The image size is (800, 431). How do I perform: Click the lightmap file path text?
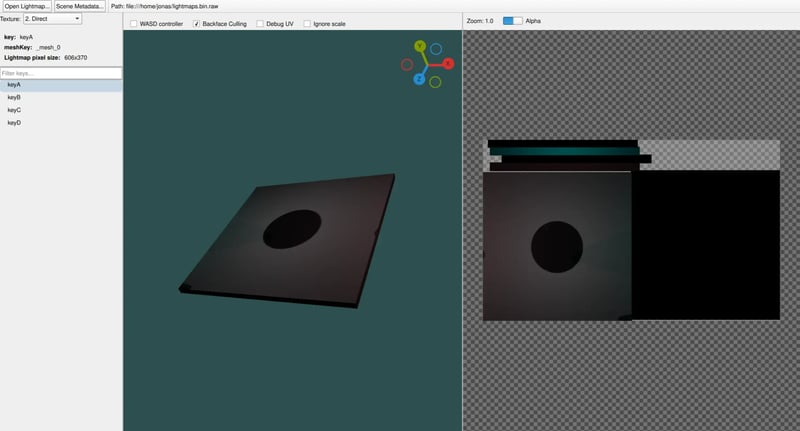pyautogui.click(x=164, y=7)
